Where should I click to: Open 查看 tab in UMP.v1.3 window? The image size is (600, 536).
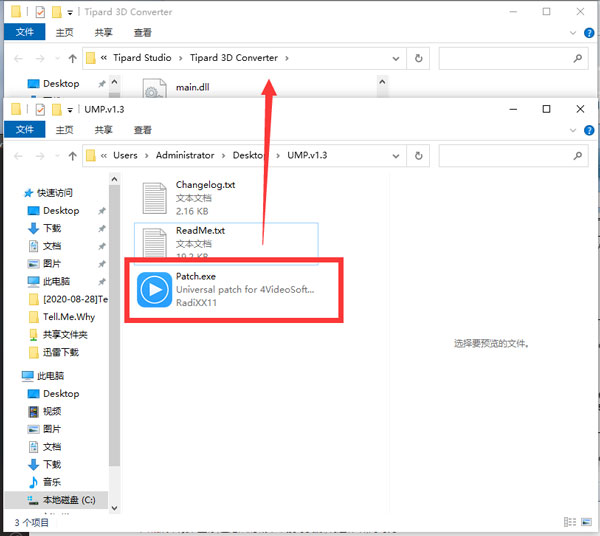tap(142, 130)
